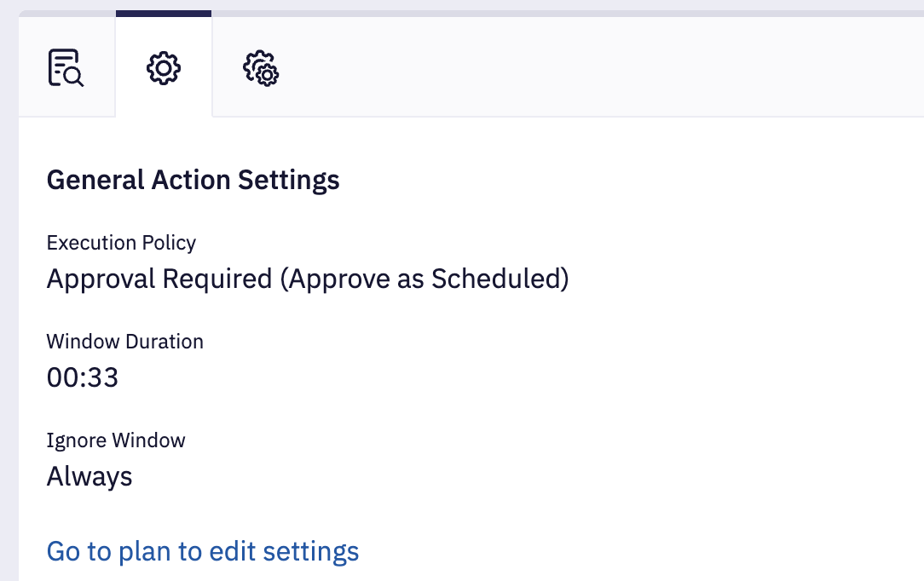This screenshot has width=924, height=581.
Task: Select the 00:33 window duration value
Action: coord(83,377)
